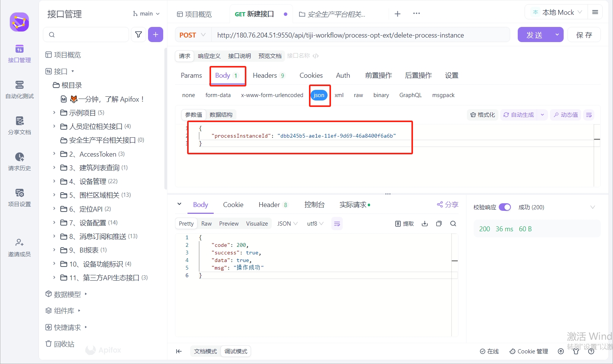Open 项目设置 in the left sidebar

click(x=19, y=198)
